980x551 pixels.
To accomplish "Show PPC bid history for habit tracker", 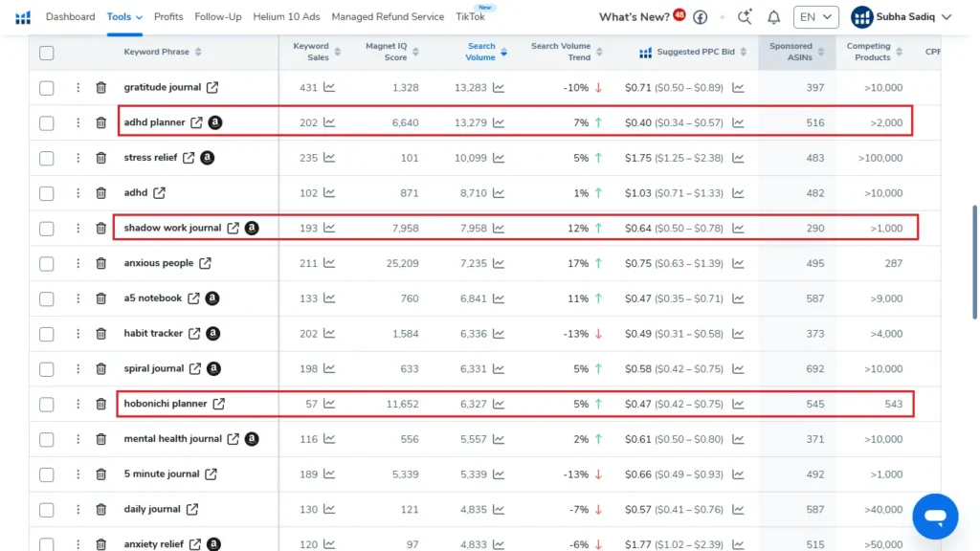I will tap(738, 334).
